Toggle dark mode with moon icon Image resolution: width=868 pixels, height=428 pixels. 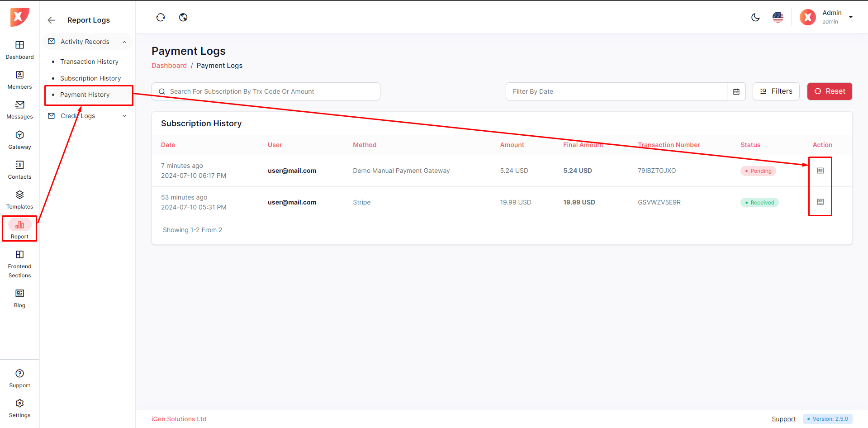coord(755,18)
